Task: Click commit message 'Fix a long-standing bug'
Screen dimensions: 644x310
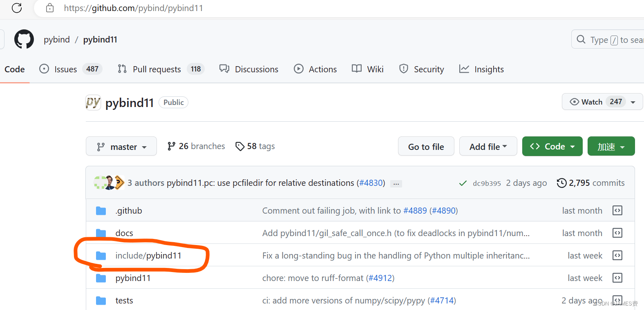Action: pos(396,256)
